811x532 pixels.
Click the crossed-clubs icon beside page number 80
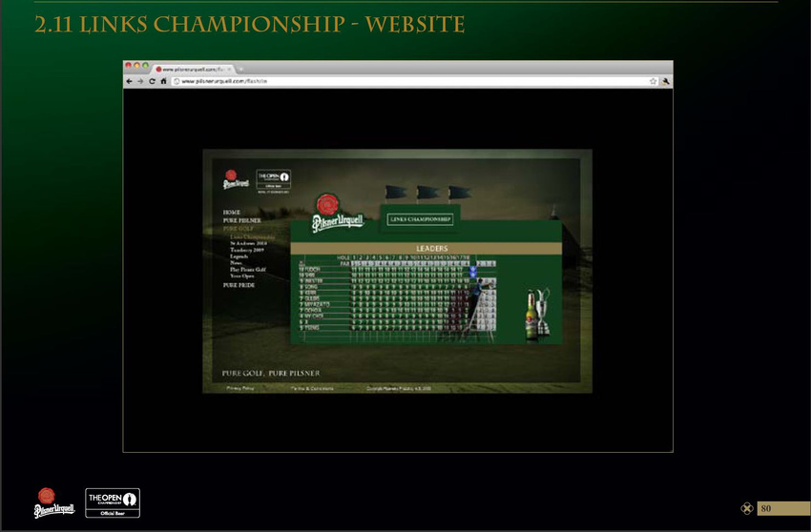[x=746, y=508]
